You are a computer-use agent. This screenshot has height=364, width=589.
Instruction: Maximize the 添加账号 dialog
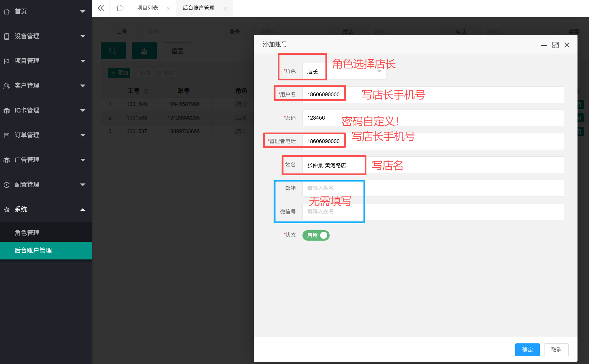click(555, 45)
